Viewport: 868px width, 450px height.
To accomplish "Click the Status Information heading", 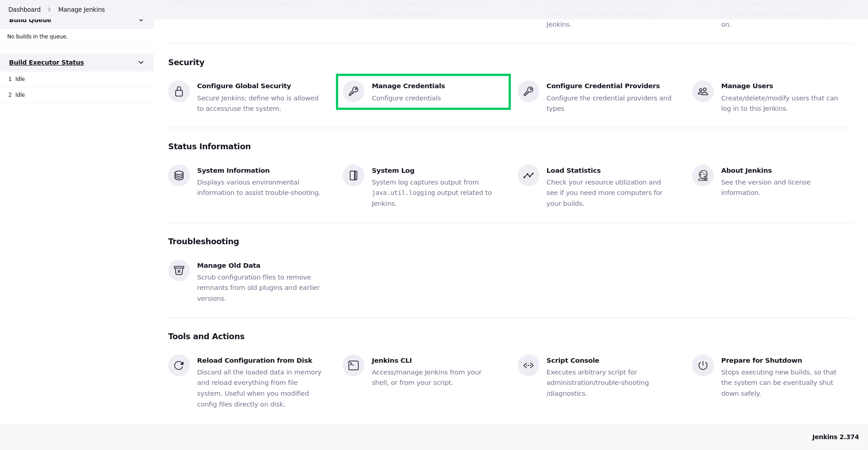I will [x=209, y=147].
